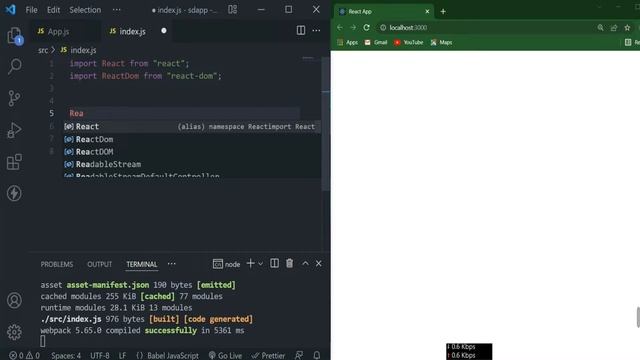Click the VS Code logo icon

[11, 9]
